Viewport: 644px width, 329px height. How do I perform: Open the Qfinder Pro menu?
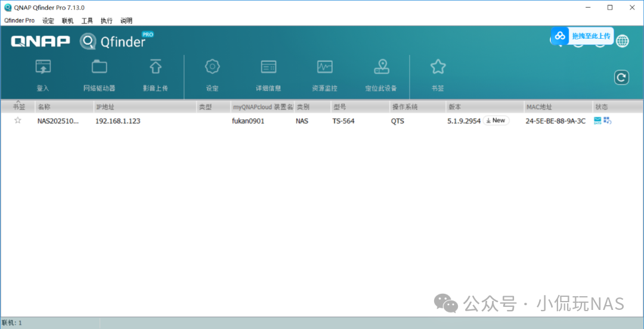pos(19,20)
